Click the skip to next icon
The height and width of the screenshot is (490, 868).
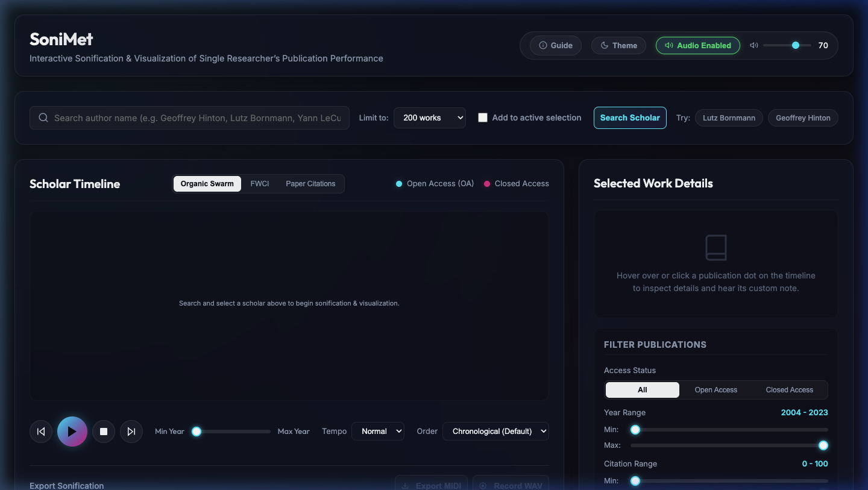131,432
